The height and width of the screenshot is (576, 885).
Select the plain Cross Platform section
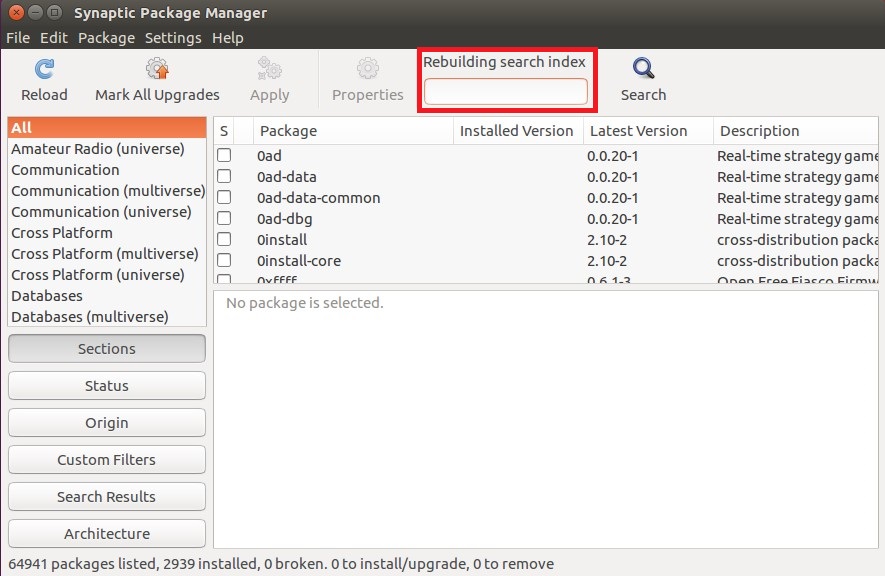(x=107, y=232)
